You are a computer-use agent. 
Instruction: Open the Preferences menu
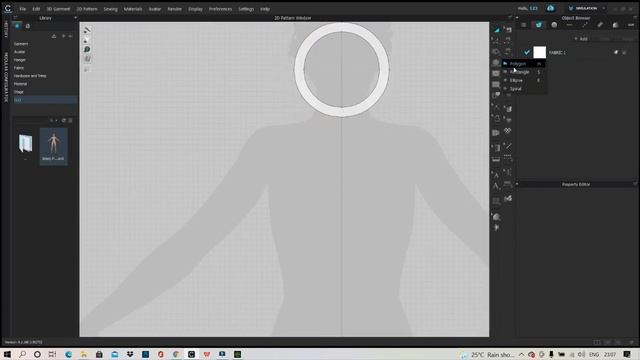pos(220,9)
